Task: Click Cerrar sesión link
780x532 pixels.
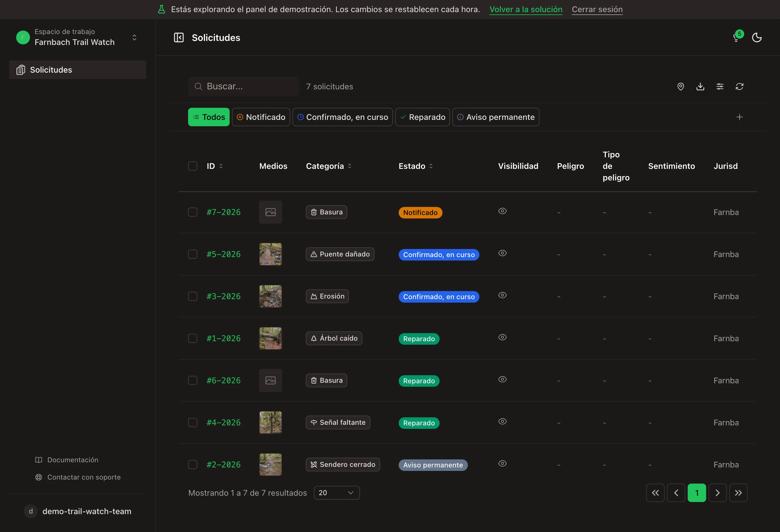Action: (597, 10)
